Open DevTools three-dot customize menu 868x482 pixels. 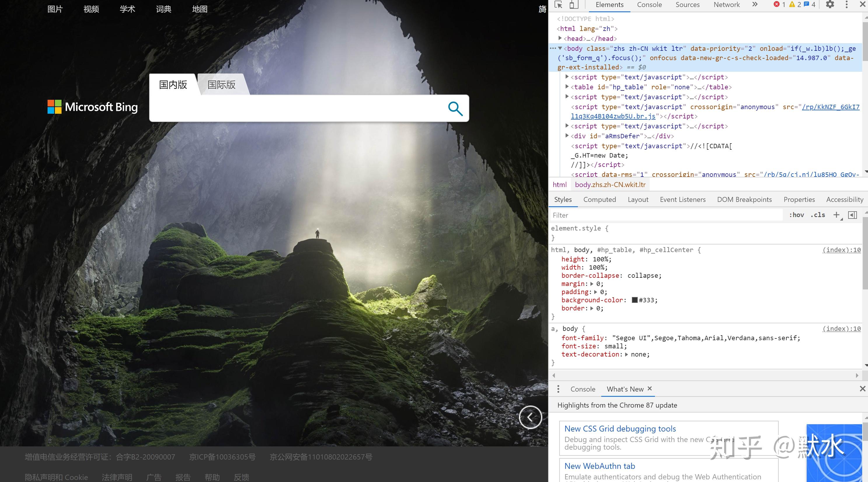point(846,4)
